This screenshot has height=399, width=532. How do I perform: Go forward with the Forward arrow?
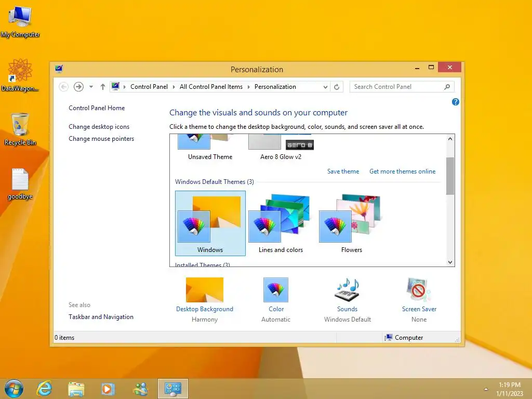click(x=78, y=87)
